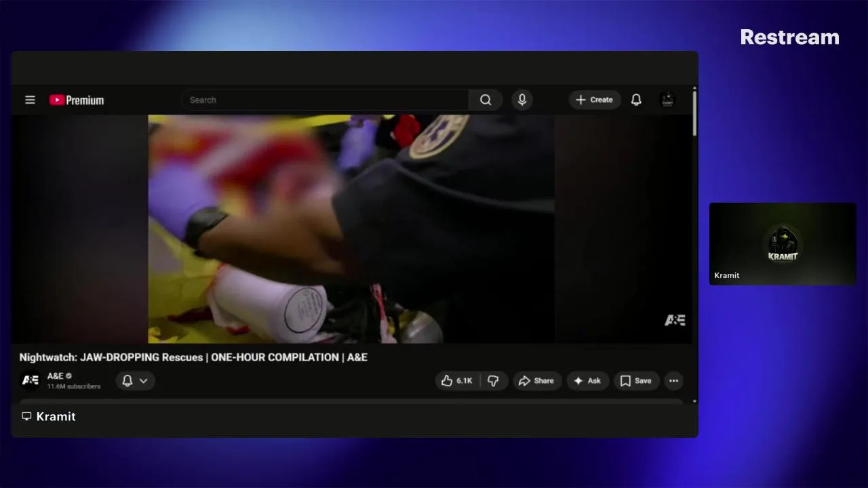Click the A&E watermark on video
Image resolution: width=868 pixels, height=488 pixels.
tap(675, 320)
